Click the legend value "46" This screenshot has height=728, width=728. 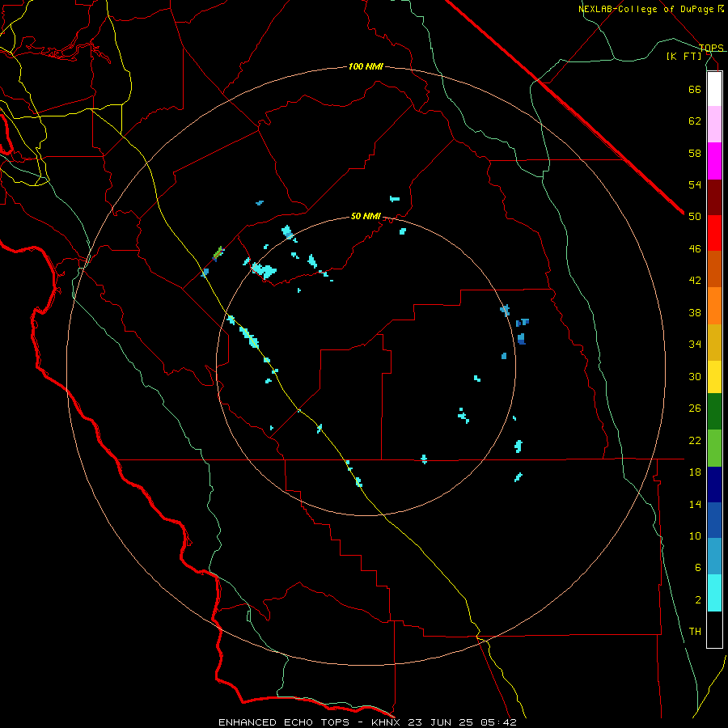(x=695, y=249)
